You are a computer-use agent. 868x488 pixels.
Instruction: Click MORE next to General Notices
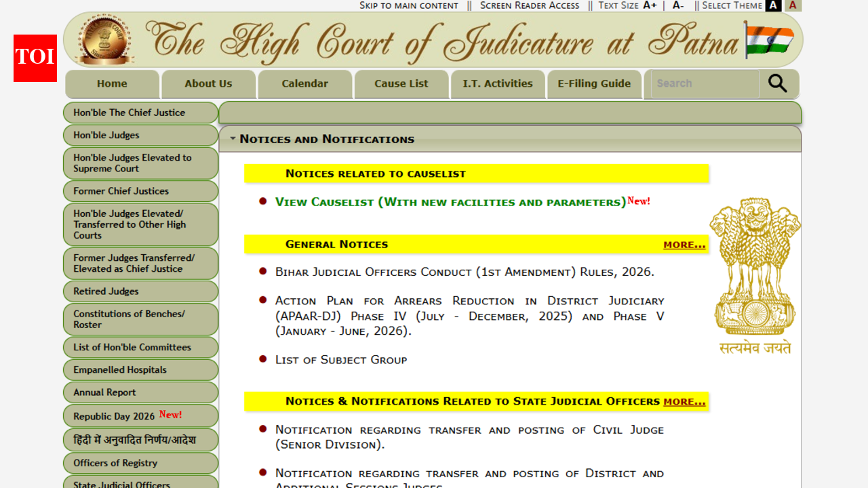[x=684, y=244]
